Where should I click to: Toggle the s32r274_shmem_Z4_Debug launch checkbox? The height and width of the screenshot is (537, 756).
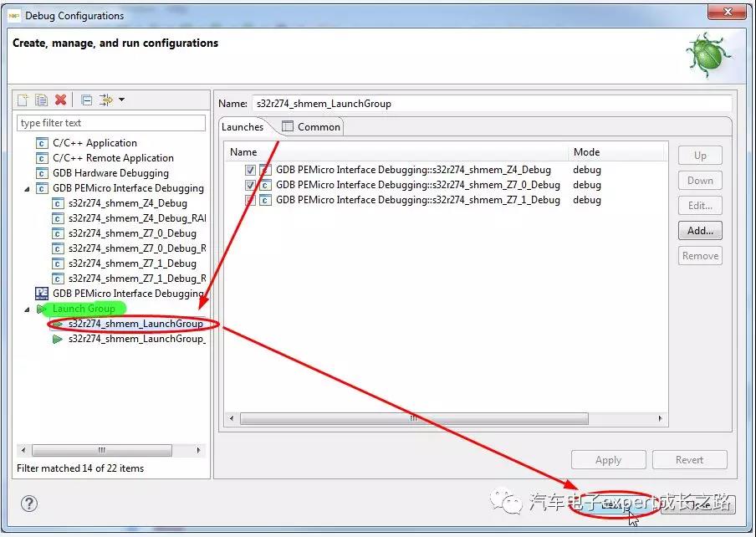pyautogui.click(x=250, y=170)
